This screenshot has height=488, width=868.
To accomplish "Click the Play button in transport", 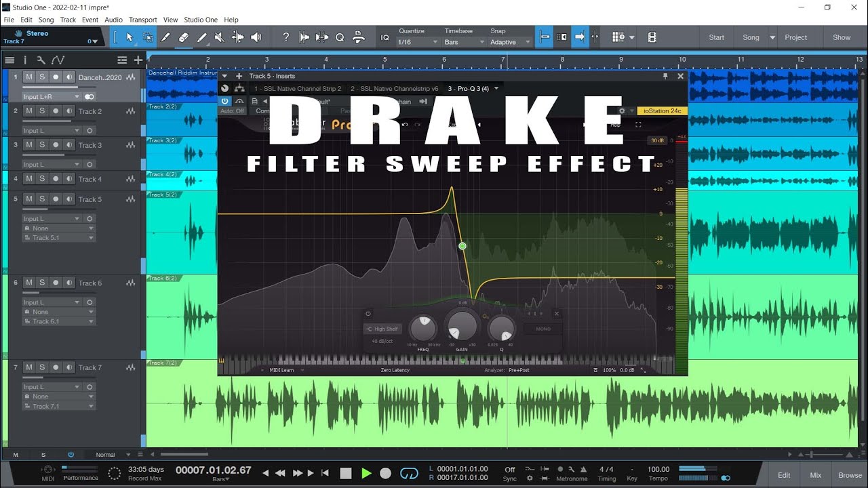I will (x=366, y=473).
